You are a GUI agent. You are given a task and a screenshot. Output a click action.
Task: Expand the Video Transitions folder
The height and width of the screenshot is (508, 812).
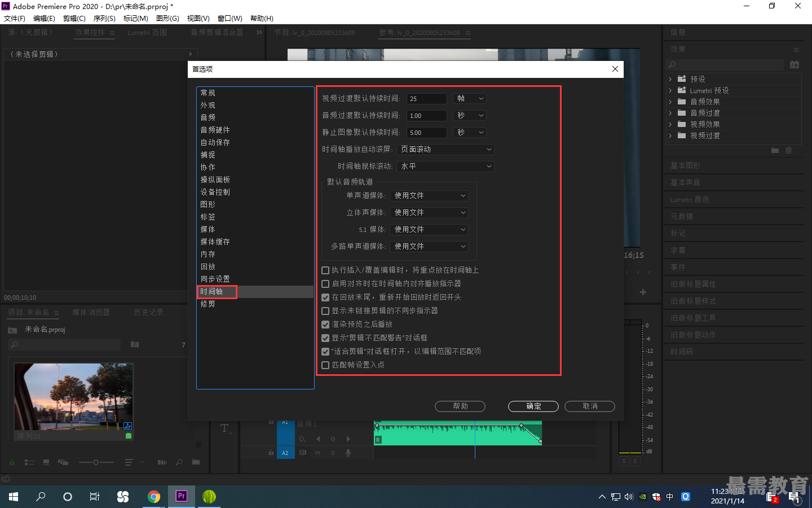670,135
